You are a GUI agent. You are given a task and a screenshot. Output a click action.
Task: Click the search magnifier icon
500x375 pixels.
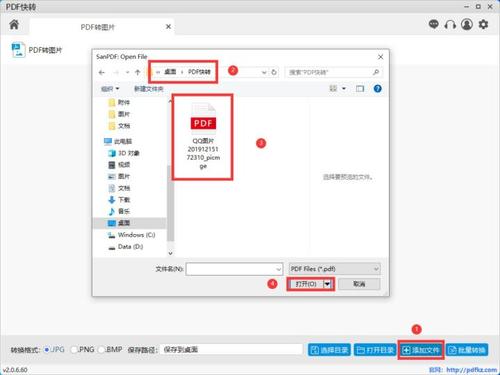pos(376,72)
